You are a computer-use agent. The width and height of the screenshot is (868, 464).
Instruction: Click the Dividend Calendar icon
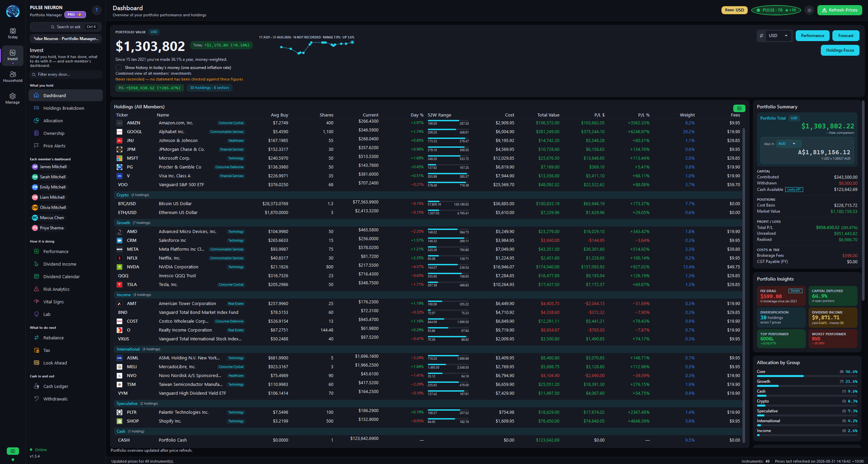pos(36,276)
